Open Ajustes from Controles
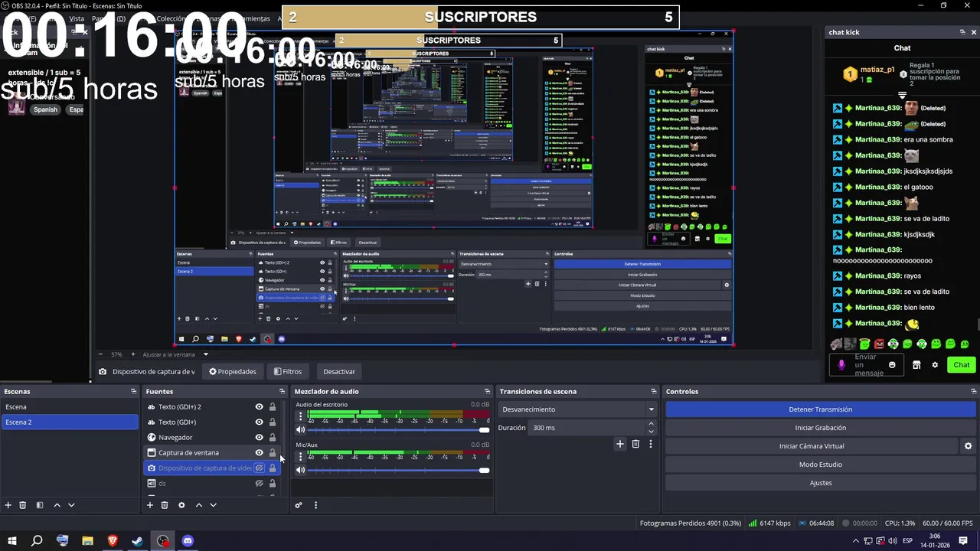 click(820, 483)
